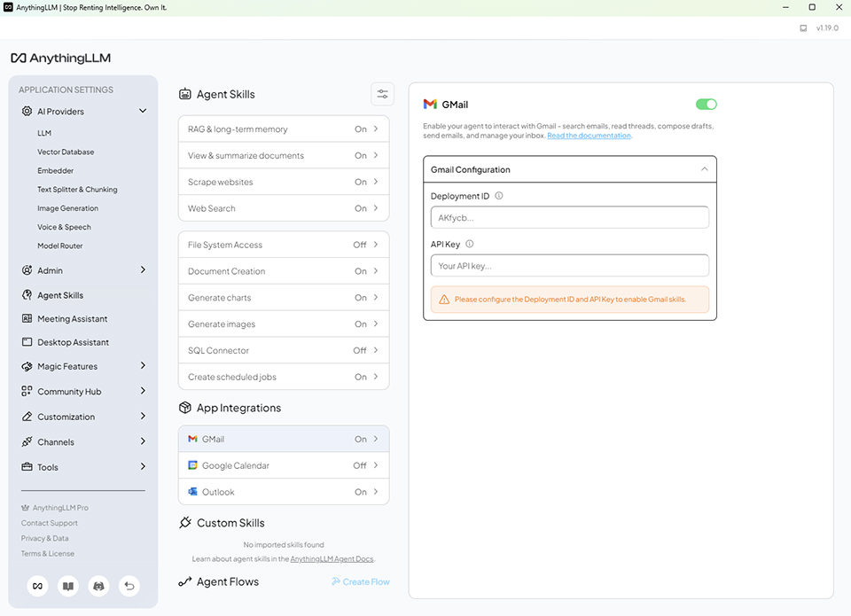
Task: Open Create scheduled jobs skill
Action: pyautogui.click(x=284, y=377)
